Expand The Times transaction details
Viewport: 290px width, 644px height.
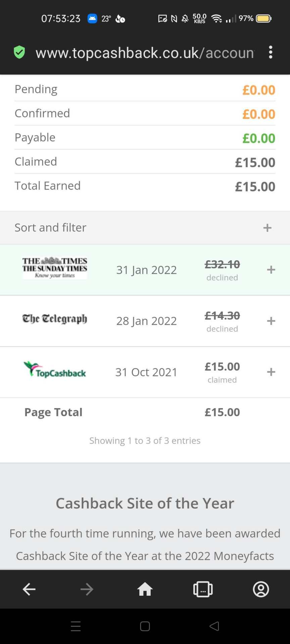[271, 270]
